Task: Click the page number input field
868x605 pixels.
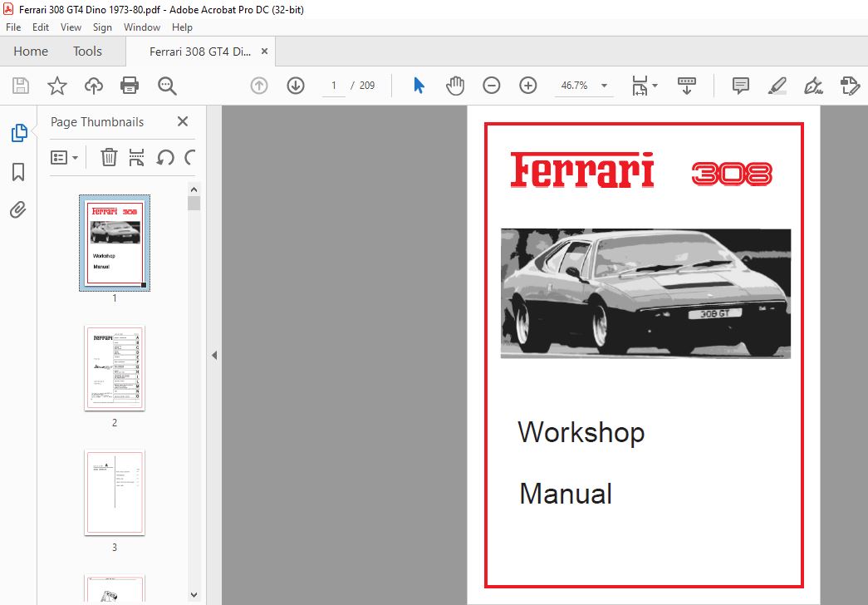Action: tap(333, 86)
